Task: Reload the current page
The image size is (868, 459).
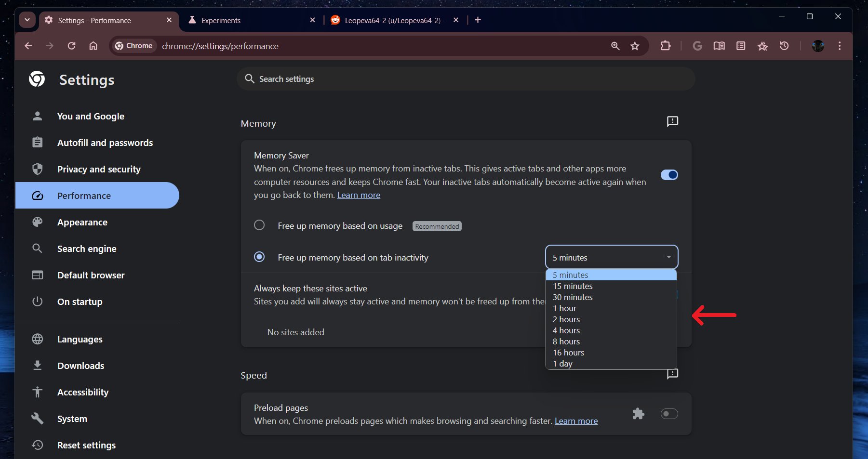Action: coord(71,46)
